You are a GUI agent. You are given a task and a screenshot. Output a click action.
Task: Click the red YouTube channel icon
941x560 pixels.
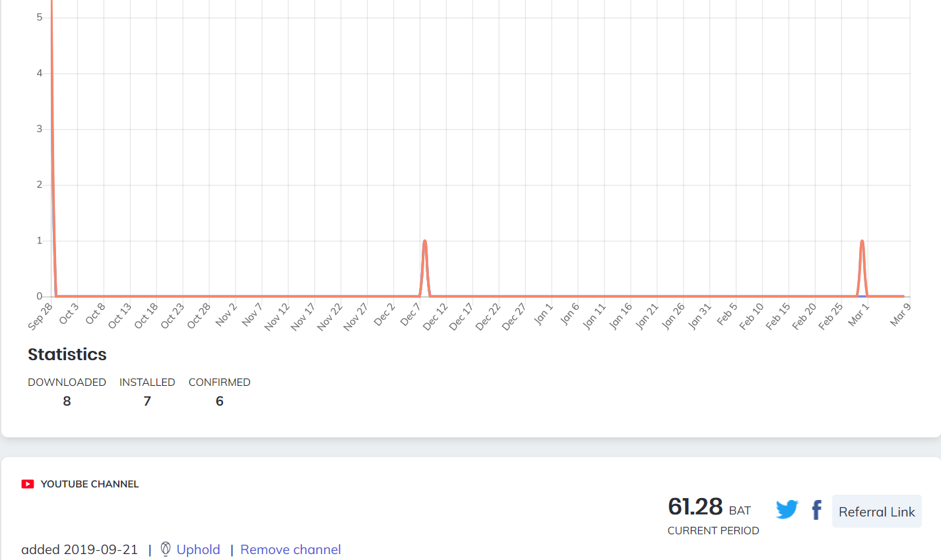pos(28,484)
